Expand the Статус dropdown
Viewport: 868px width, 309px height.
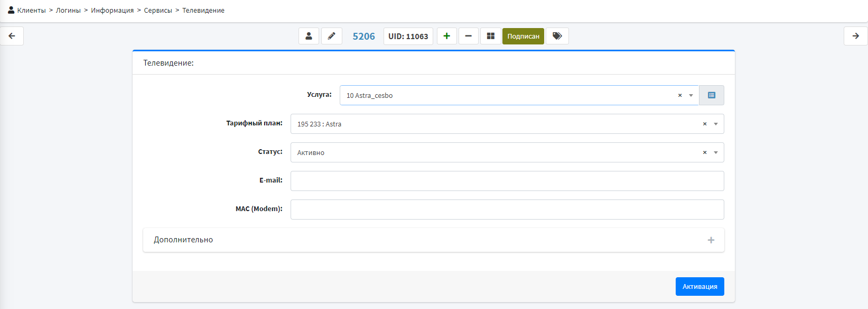715,153
